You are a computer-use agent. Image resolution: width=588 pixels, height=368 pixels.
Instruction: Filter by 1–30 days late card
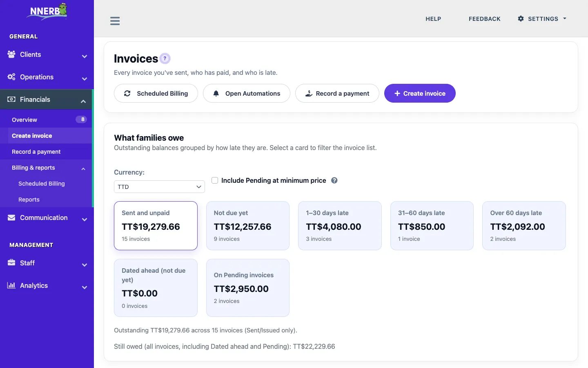(x=340, y=226)
